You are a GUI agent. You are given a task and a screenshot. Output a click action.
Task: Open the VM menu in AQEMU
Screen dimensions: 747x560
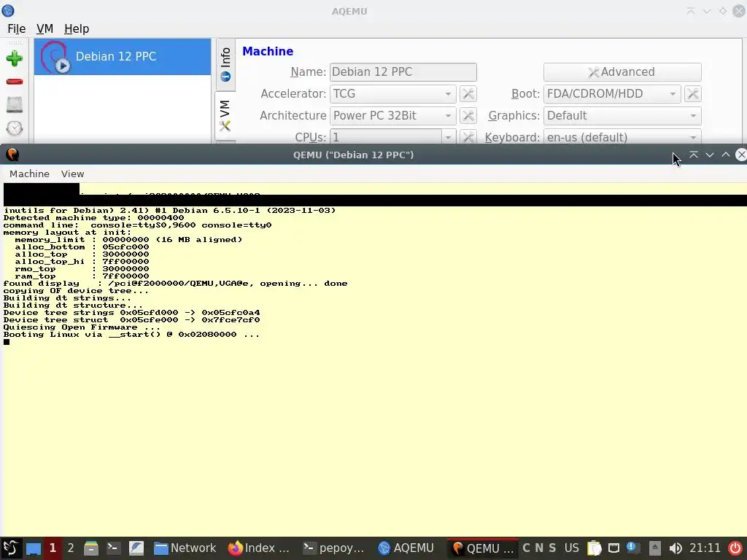click(x=44, y=28)
